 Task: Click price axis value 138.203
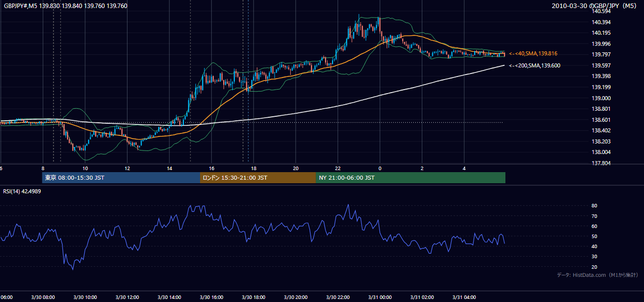click(x=601, y=141)
